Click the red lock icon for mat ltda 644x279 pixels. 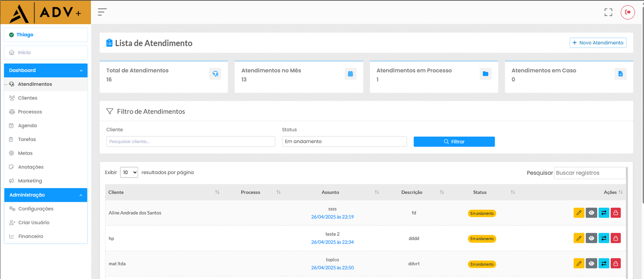[615, 264]
